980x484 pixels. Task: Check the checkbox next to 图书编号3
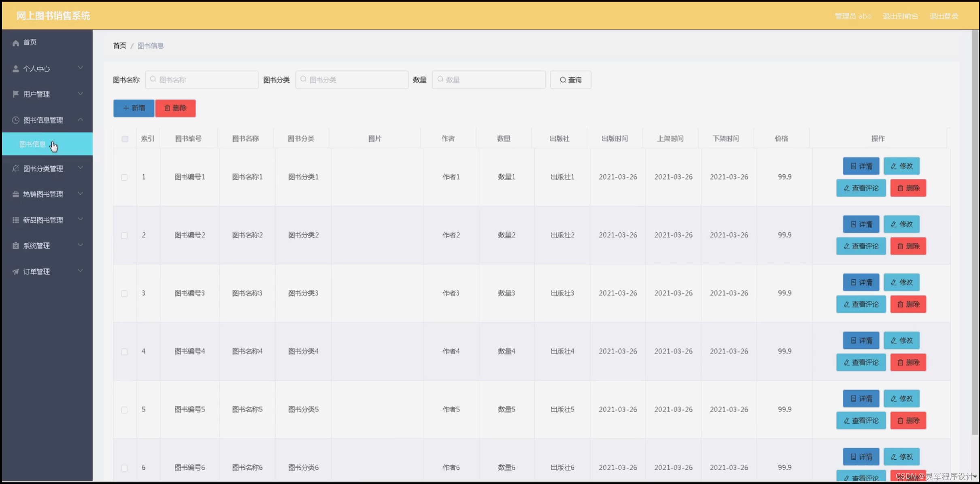(125, 293)
